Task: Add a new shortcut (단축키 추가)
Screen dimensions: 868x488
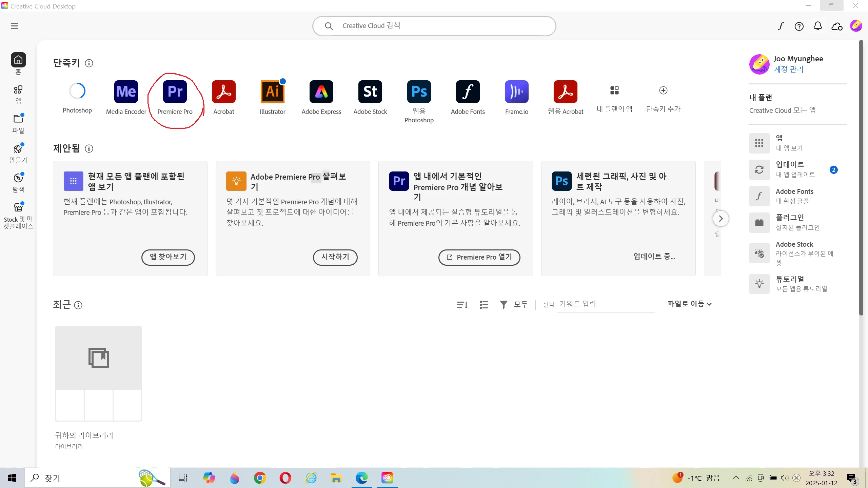Action: tap(663, 90)
